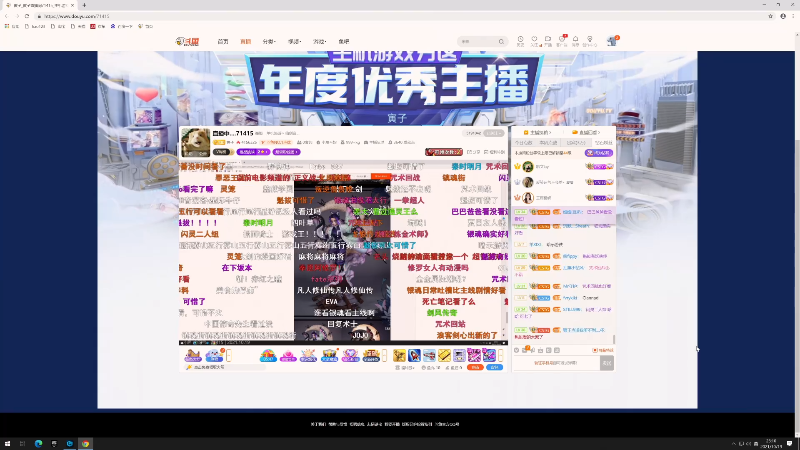Viewport: 800px width, 450px height.
Task: Click the share link above the video
Action: 473,152
